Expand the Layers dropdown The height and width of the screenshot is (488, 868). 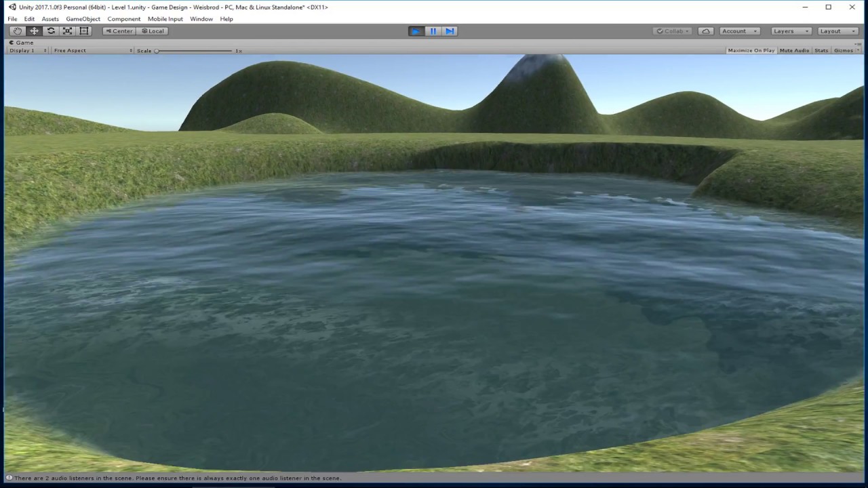[791, 31]
